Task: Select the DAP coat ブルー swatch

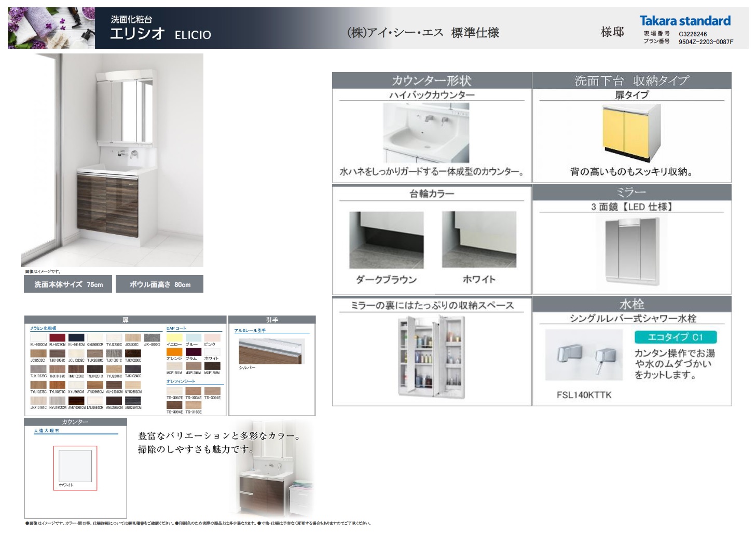Action: point(194,337)
